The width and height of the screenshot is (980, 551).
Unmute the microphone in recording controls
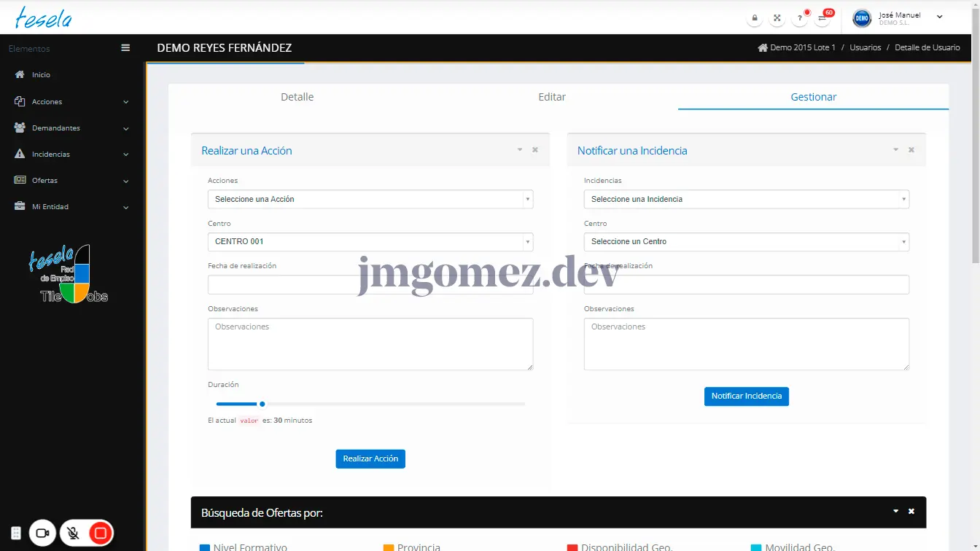pos(73,534)
